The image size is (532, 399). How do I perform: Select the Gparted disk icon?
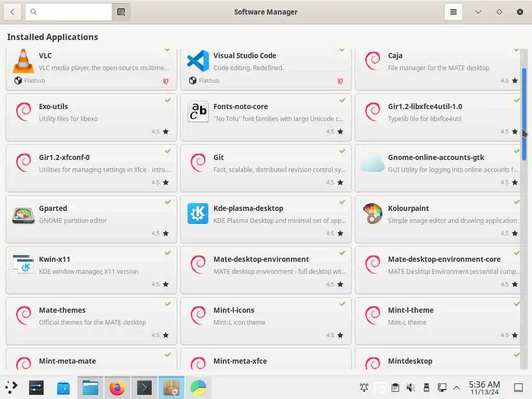click(x=23, y=215)
